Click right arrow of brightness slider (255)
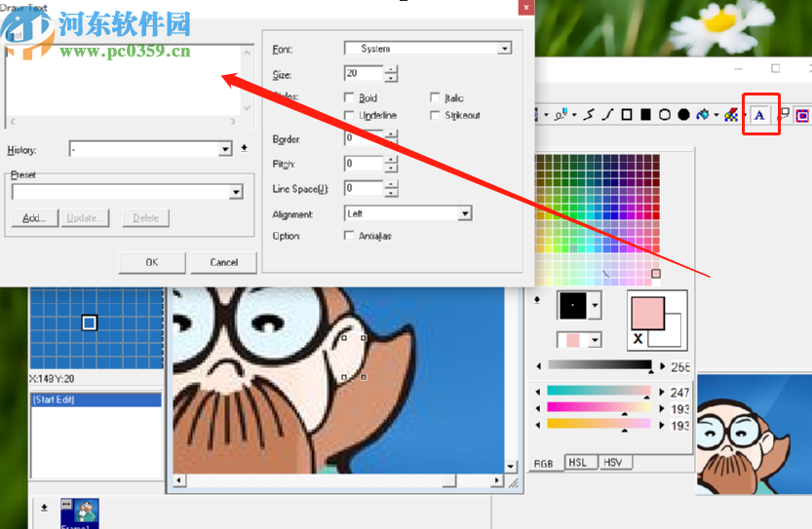This screenshot has width=812, height=529. pyautogui.click(x=662, y=366)
